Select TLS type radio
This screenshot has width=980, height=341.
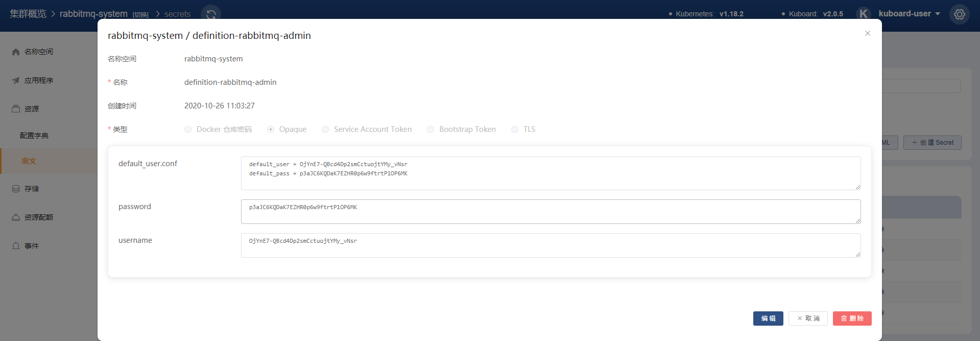(x=515, y=129)
